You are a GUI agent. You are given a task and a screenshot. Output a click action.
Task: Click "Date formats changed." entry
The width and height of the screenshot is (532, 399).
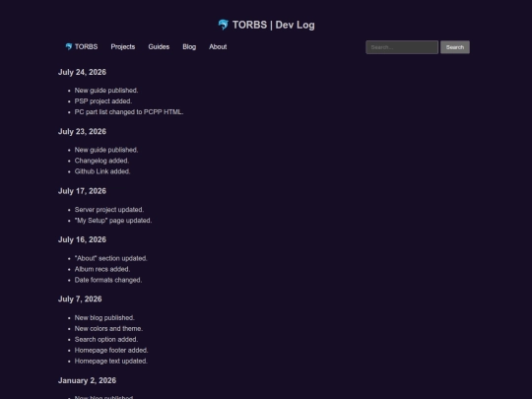pos(108,280)
